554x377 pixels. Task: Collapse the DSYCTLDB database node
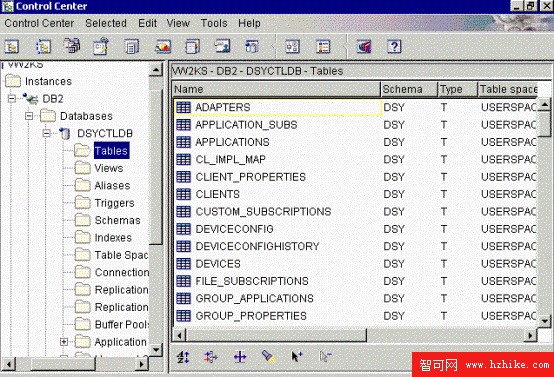pyautogui.click(x=47, y=133)
